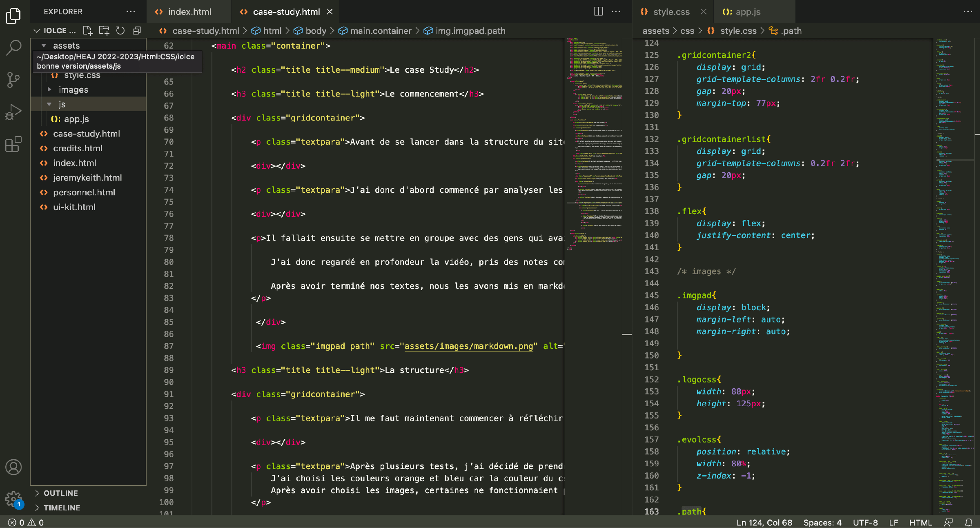This screenshot has width=980, height=528.
Task: Open the Run and Debug view
Action: [x=13, y=112]
